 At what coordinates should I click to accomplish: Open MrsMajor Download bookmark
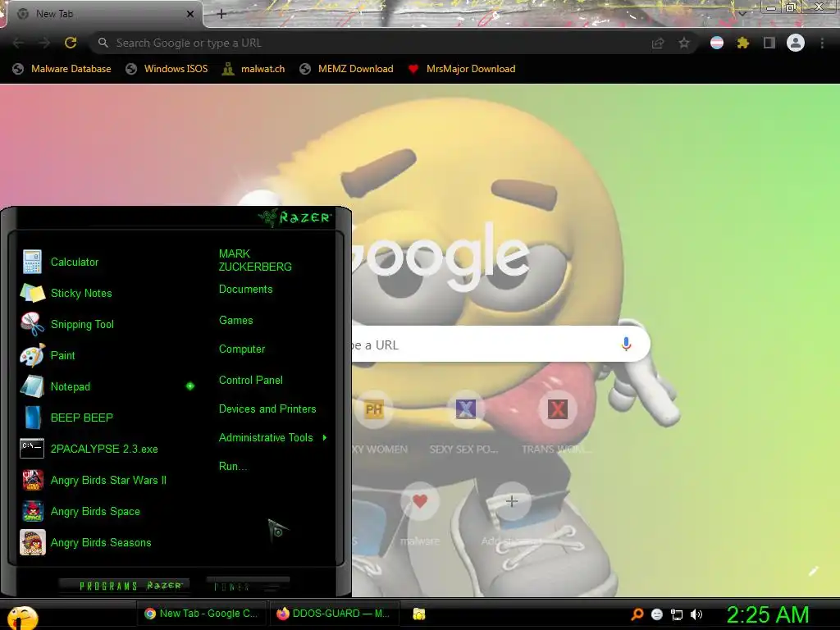[462, 69]
